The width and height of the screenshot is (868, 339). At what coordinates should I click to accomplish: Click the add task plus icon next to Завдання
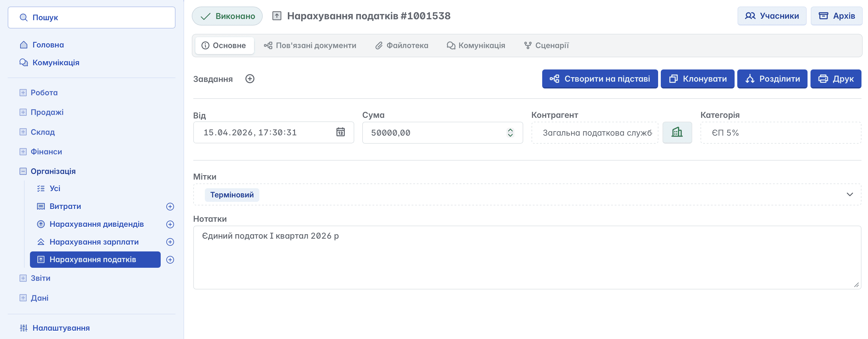[250, 79]
